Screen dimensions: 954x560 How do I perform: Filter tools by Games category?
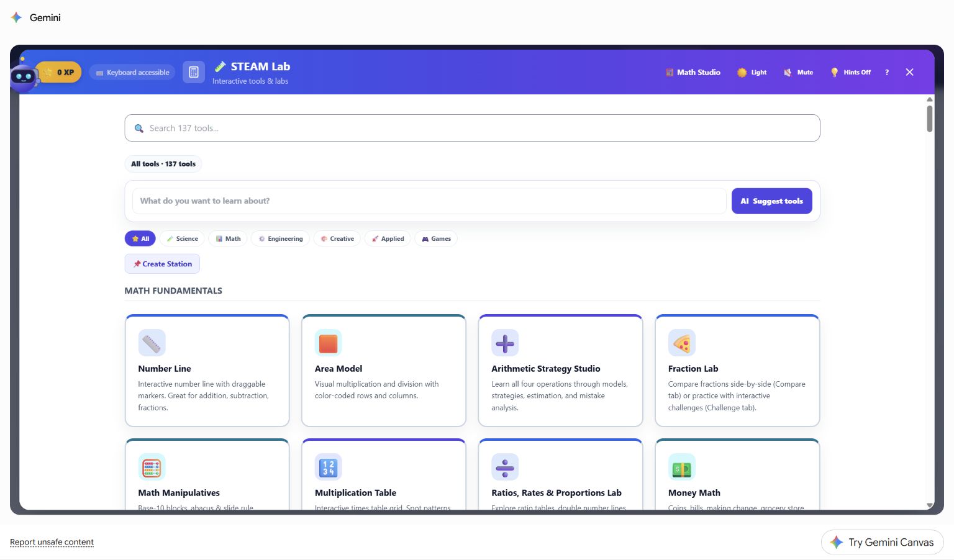tap(436, 238)
